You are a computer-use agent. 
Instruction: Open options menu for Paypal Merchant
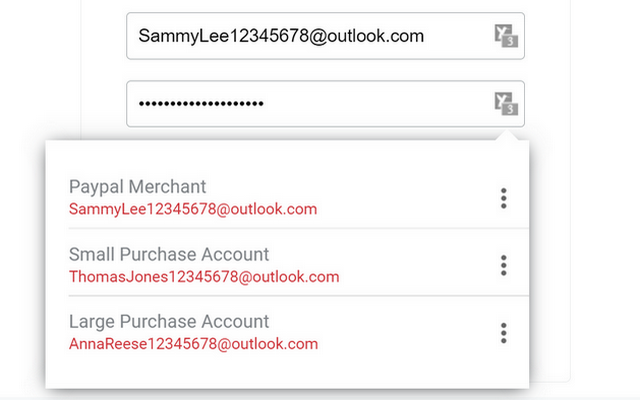(x=504, y=198)
